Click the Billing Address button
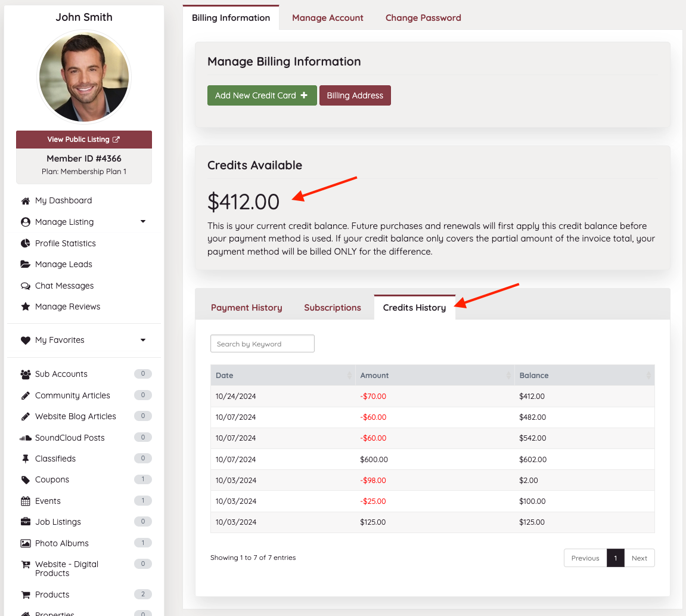The image size is (686, 616). [x=355, y=95]
